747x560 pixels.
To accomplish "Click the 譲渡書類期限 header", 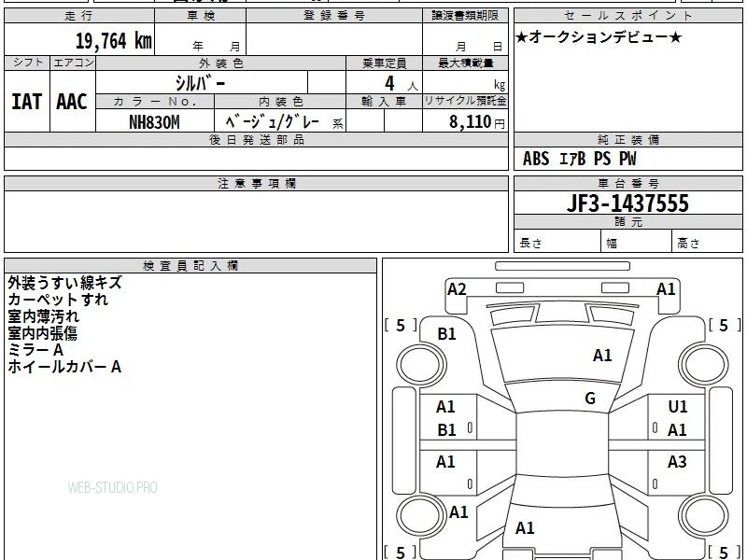I will (465, 16).
